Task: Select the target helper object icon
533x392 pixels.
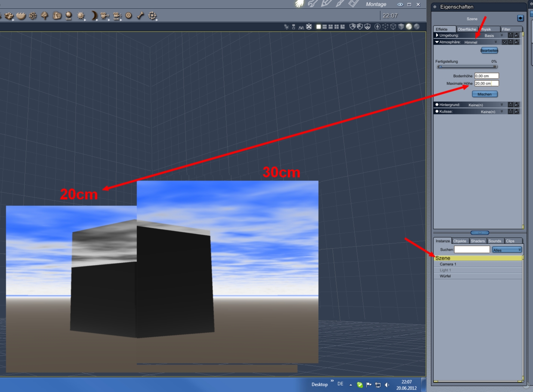Action: (129, 15)
